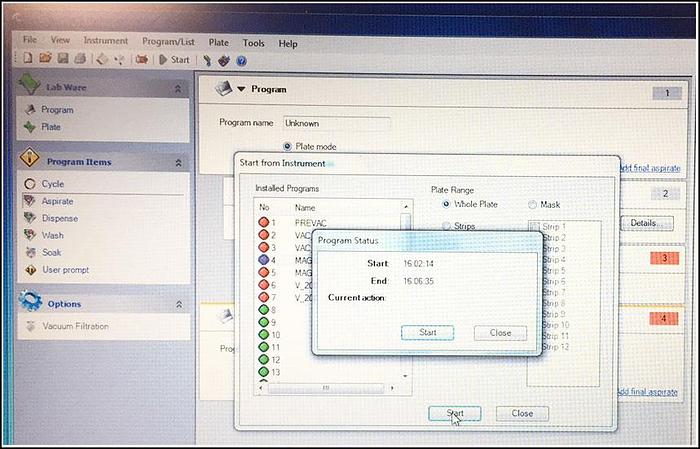Collapse the Lab Ware panel
Viewport: 700px width, 449px height.
tap(178, 89)
